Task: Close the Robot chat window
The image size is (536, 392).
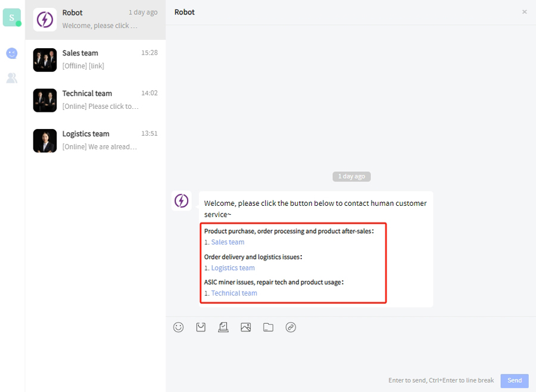Action: 524,12
